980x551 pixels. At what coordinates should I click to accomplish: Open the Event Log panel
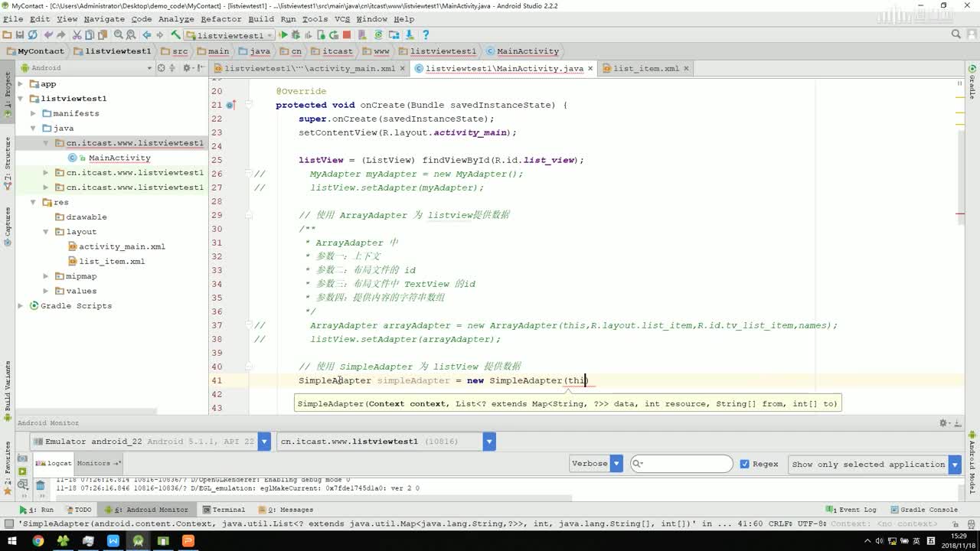[851, 510]
